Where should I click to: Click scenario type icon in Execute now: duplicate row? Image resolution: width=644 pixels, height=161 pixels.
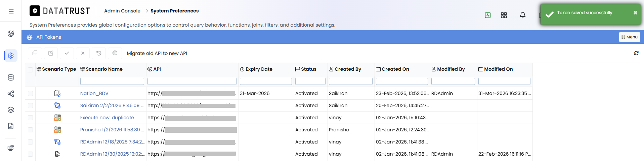(57, 118)
